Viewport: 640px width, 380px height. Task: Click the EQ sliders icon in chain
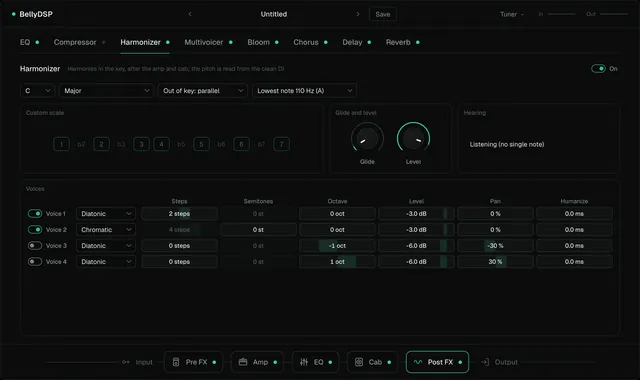(304, 362)
